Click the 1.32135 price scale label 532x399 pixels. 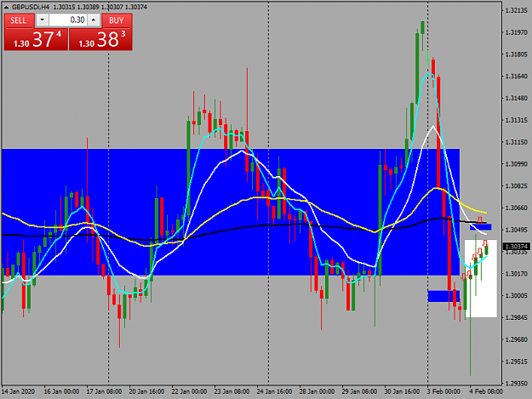click(517, 10)
